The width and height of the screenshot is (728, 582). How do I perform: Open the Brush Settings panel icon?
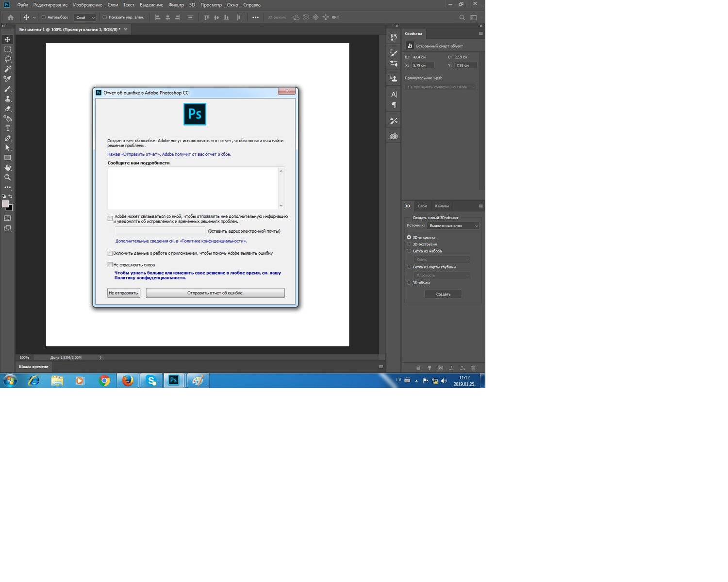point(394,63)
